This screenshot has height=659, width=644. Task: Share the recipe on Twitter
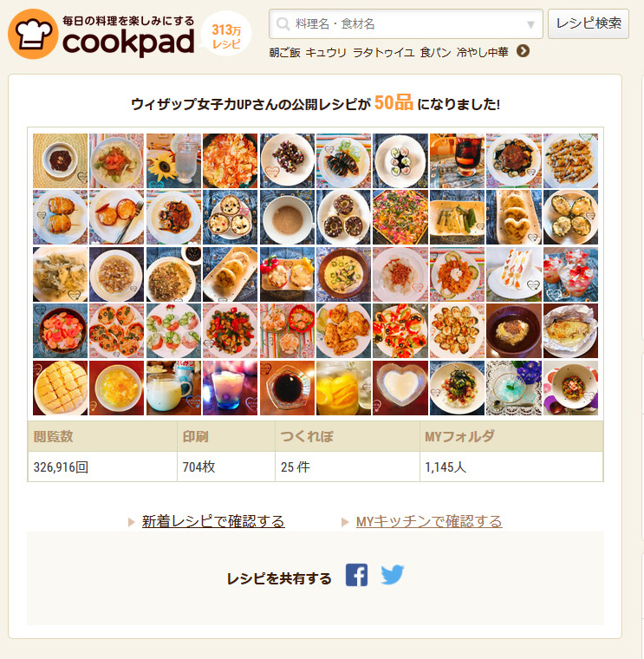pos(393,575)
